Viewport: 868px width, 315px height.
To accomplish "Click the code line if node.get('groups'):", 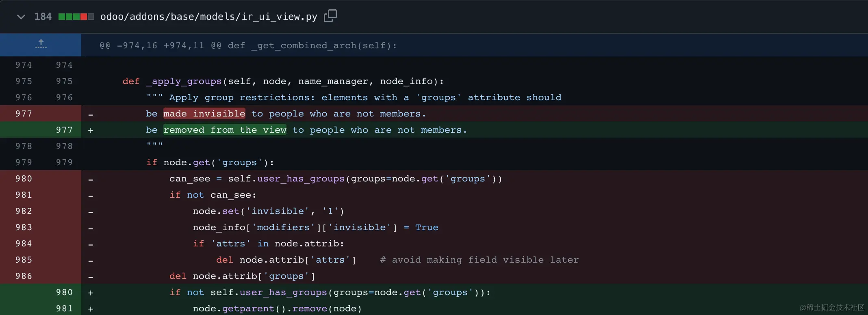I will click(210, 162).
